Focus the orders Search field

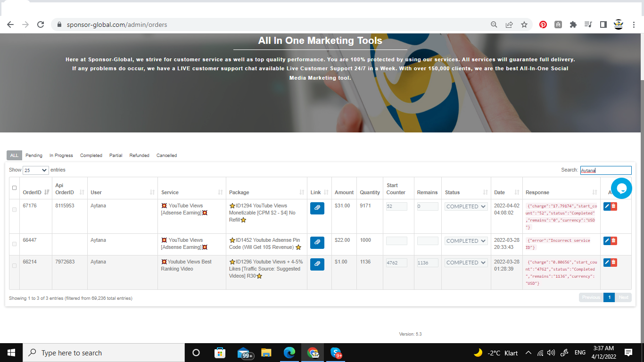[x=606, y=170]
